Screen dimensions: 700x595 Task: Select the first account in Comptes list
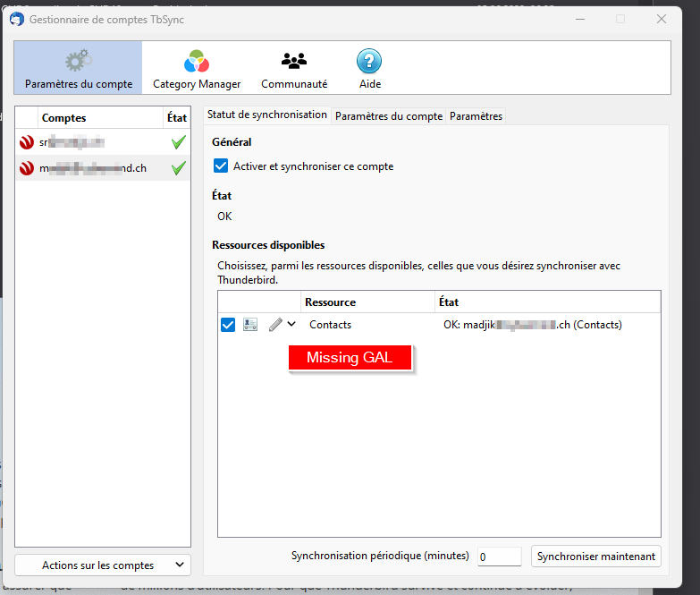tap(89, 142)
